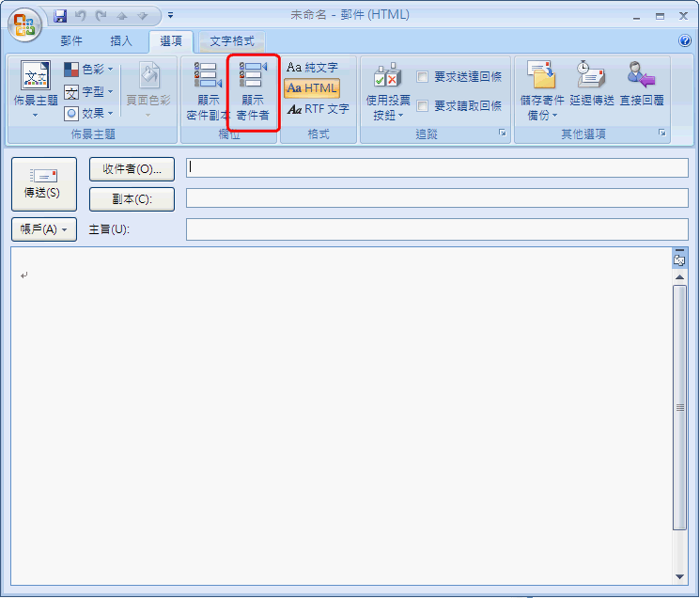The height and width of the screenshot is (598, 700).
Task: Expand the 效果 theme effects dropdown
Action: coord(88,114)
